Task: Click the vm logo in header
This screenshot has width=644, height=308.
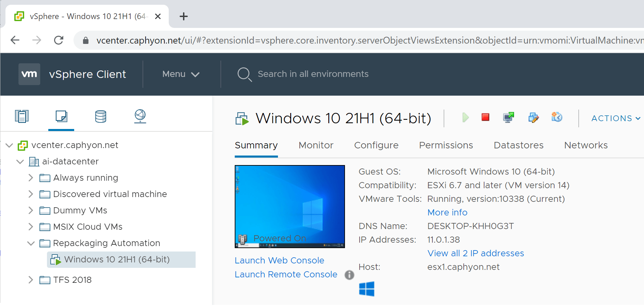Action: (29, 74)
